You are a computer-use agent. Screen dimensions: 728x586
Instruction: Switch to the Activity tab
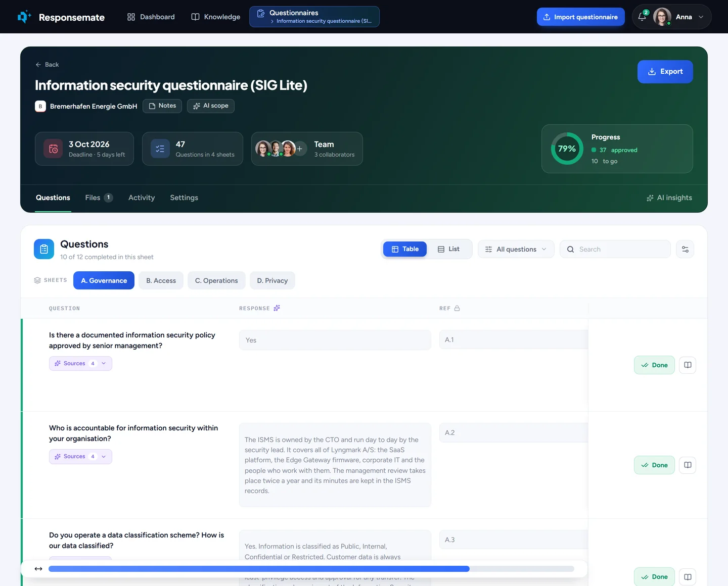142,198
